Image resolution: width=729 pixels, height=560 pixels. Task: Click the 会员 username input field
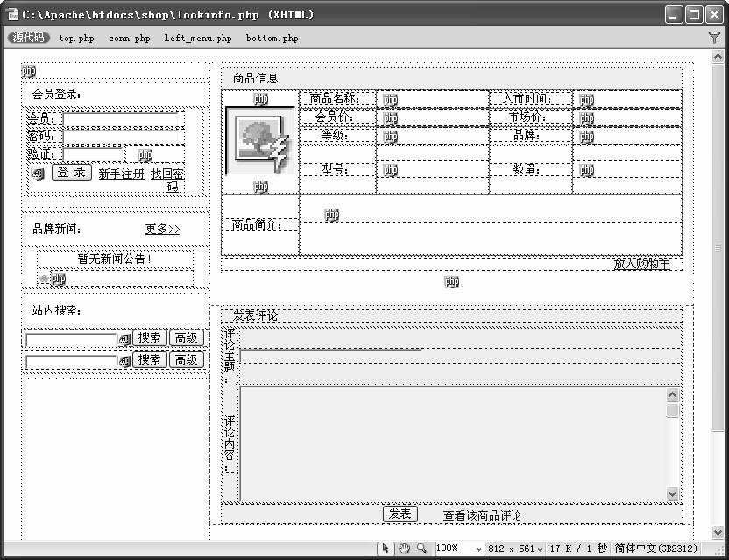click(123, 119)
